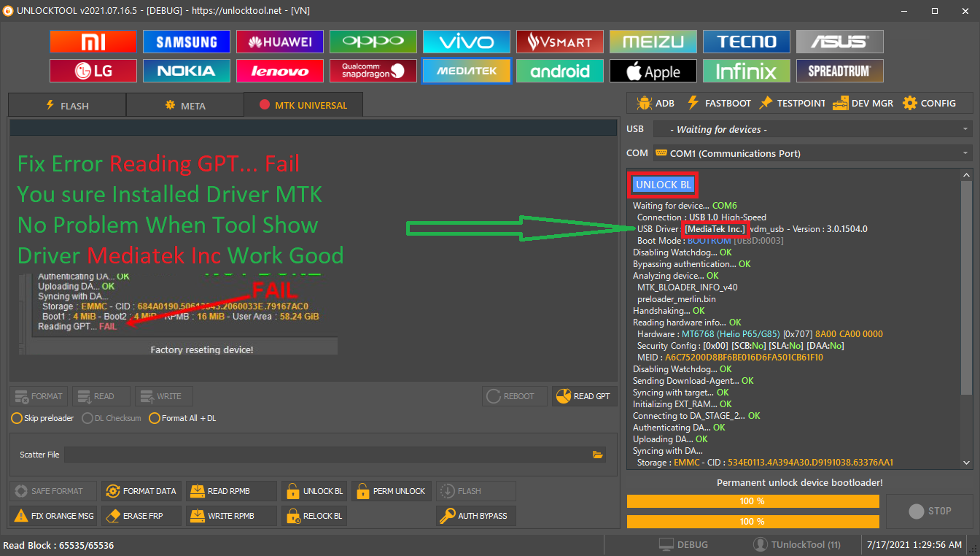
Task: Switch to the FLASH tab
Action: click(67, 105)
